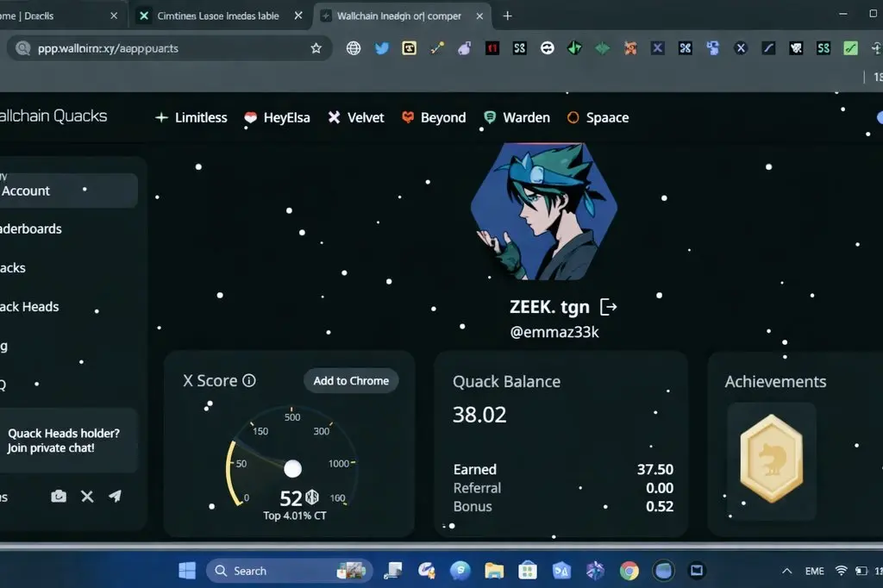Click the light green checkmark extension icon
Image resolution: width=883 pixels, height=588 pixels.
pos(850,48)
